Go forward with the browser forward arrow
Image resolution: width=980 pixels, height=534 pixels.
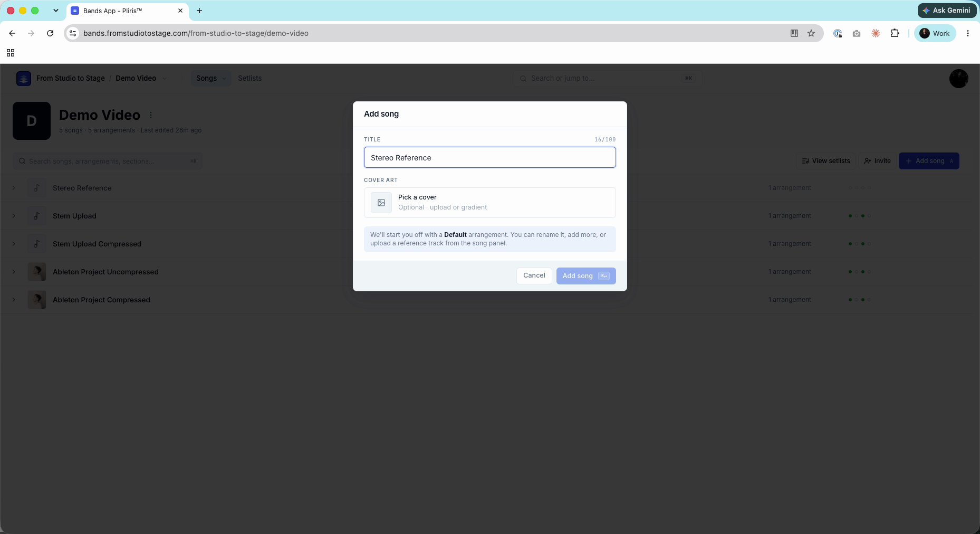tap(31, 33)
